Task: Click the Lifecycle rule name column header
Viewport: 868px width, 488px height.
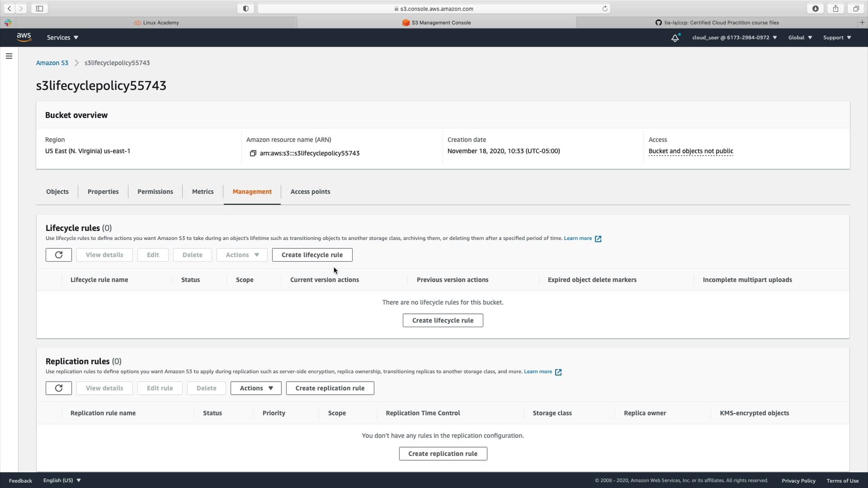Action: (99, 280)
